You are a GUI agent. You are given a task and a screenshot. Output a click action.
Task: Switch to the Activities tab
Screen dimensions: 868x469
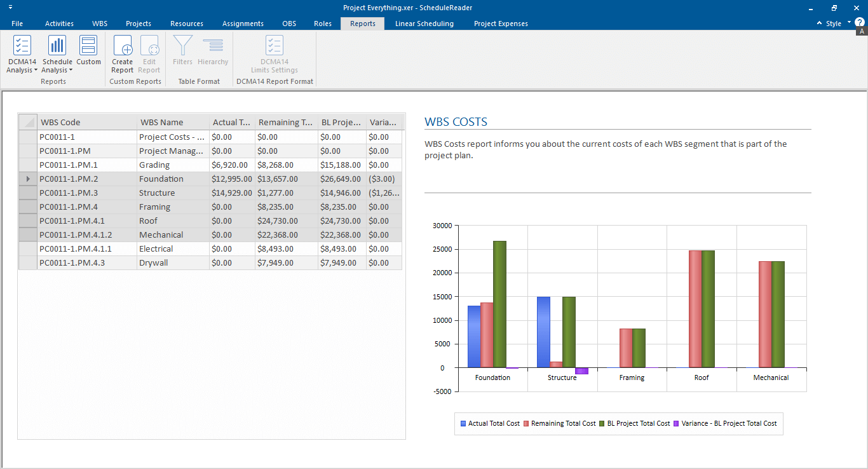[59, 24]
